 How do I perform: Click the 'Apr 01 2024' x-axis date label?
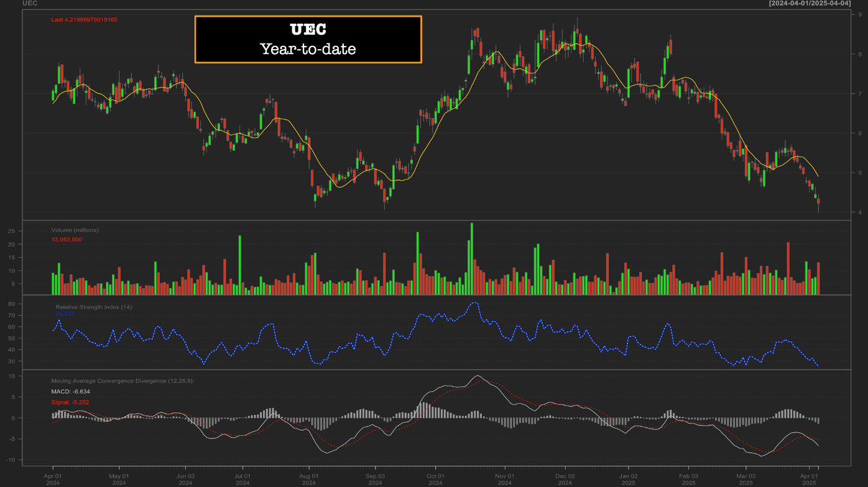[x=52, y=479]
